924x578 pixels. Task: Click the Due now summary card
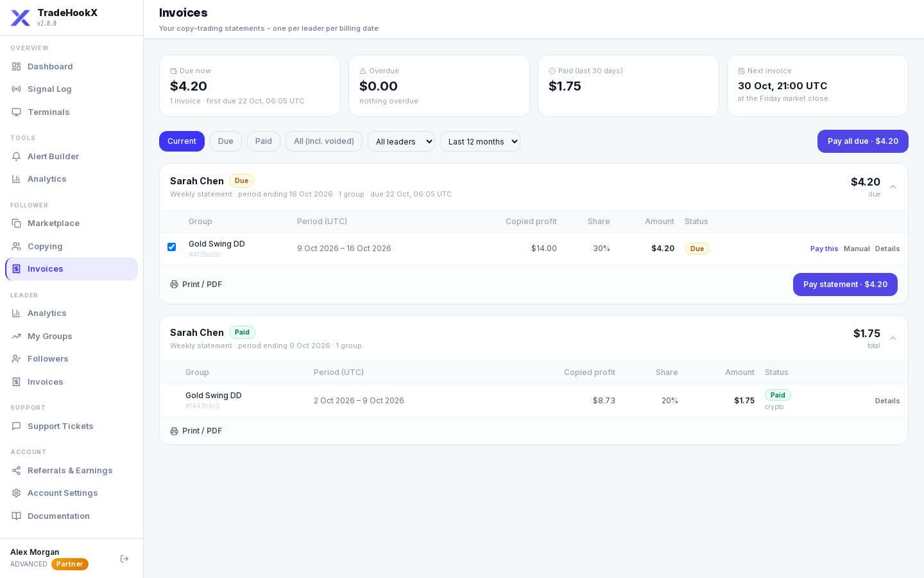pyautogui.click(x=250, y=85)
